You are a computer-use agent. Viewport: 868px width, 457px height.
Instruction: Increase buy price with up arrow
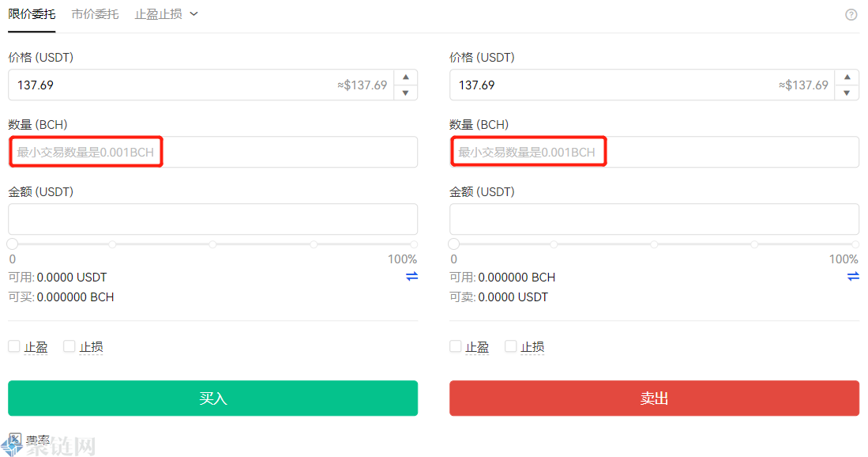point(406,77)
